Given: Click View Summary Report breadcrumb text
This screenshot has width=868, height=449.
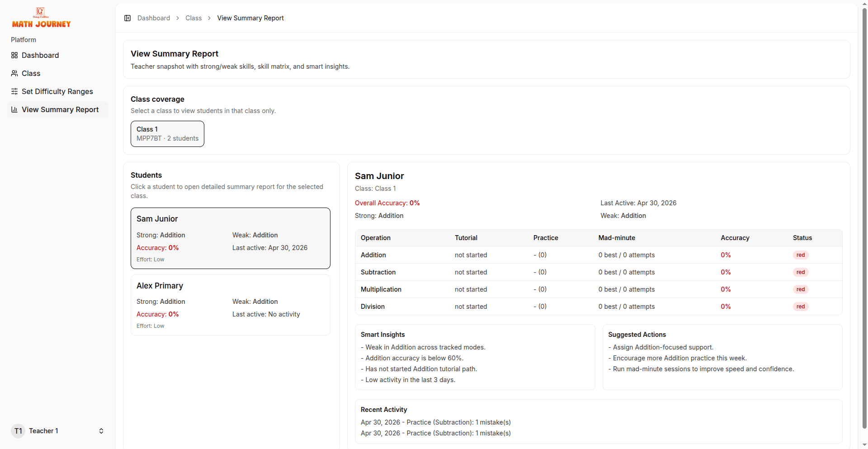Looking at the screenshot, I should [x=250, y=18].
